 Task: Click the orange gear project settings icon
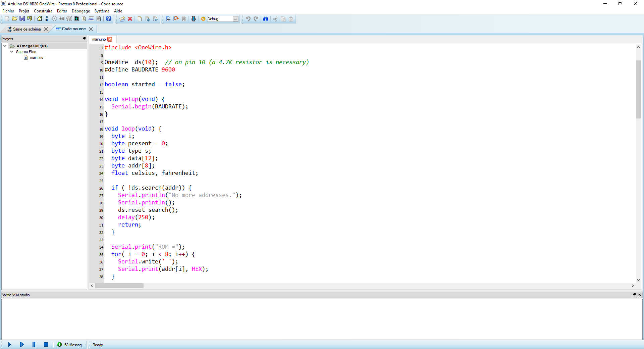pyautogui.click(x=203, y=19)
